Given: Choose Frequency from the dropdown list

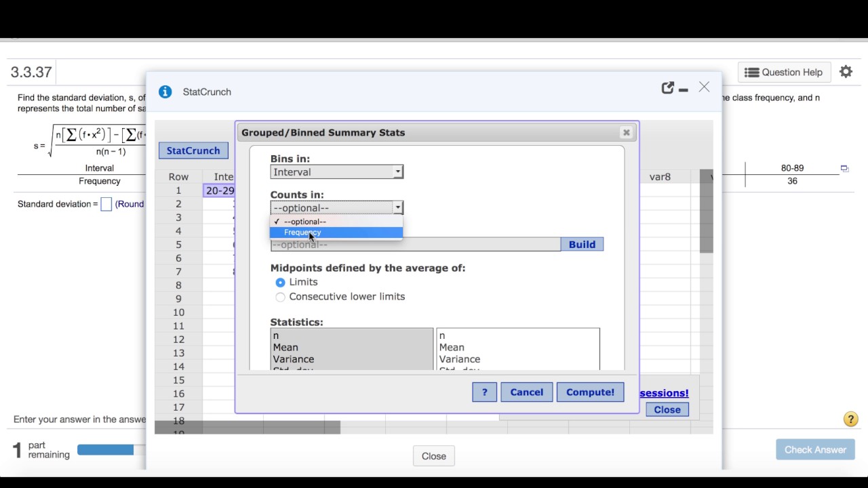Looking at the screenshot, I should click(x=336, y=232).
